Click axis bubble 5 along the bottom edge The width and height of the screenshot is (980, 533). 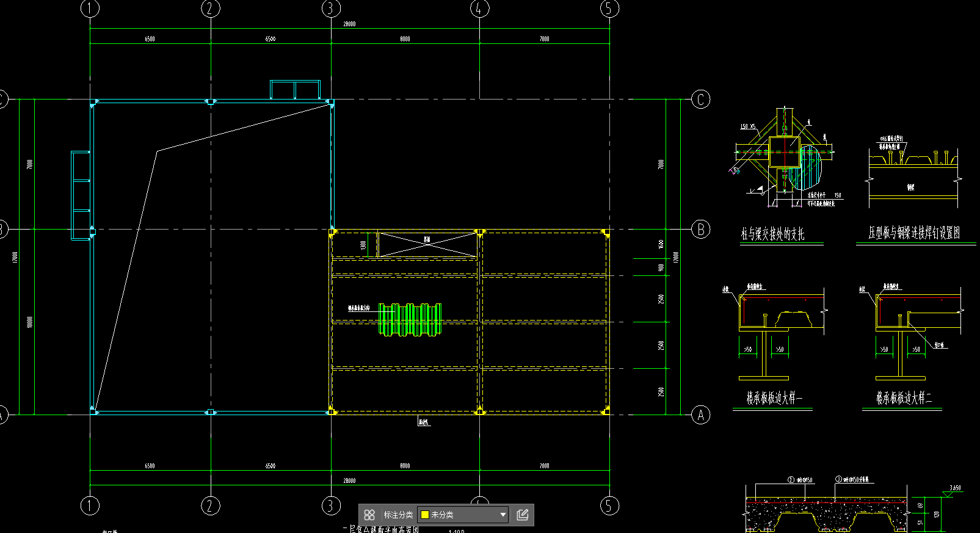click(609, 506)
